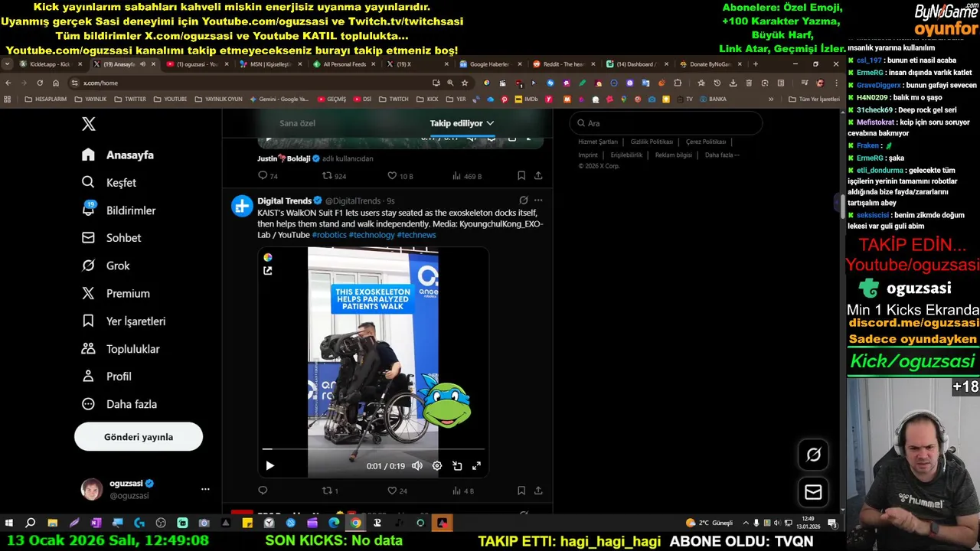Play the exoskeleton video
Screen dimensions: 980x551
pos(269,465)
